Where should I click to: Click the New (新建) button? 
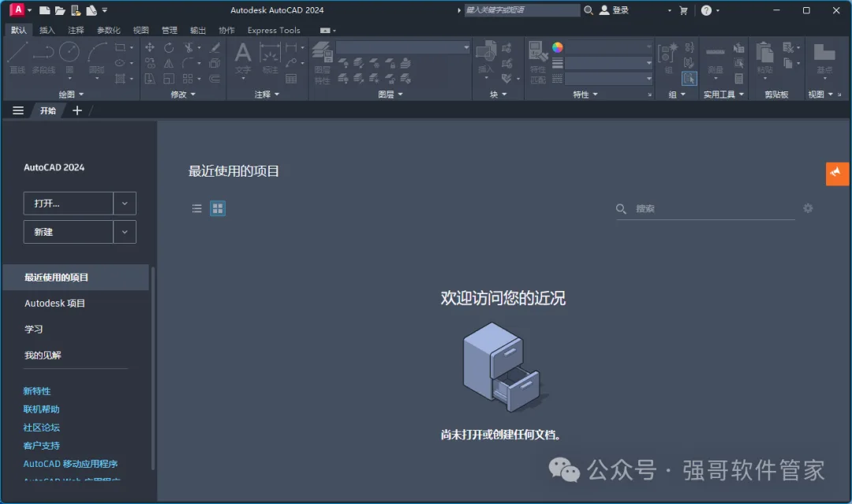click(69, 232)
